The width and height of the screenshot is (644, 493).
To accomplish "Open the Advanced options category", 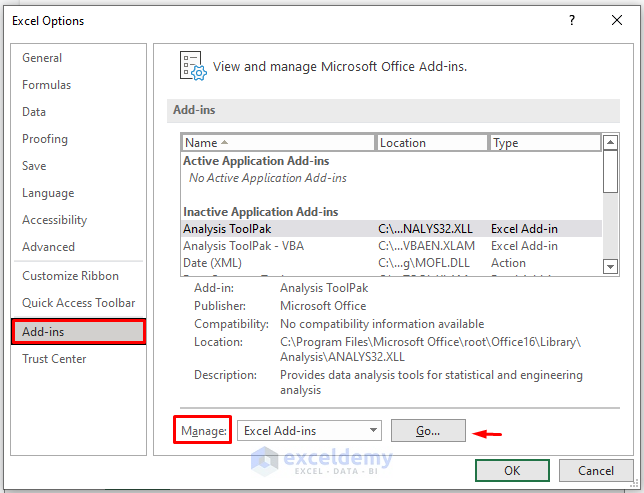I will coord(48,247).
